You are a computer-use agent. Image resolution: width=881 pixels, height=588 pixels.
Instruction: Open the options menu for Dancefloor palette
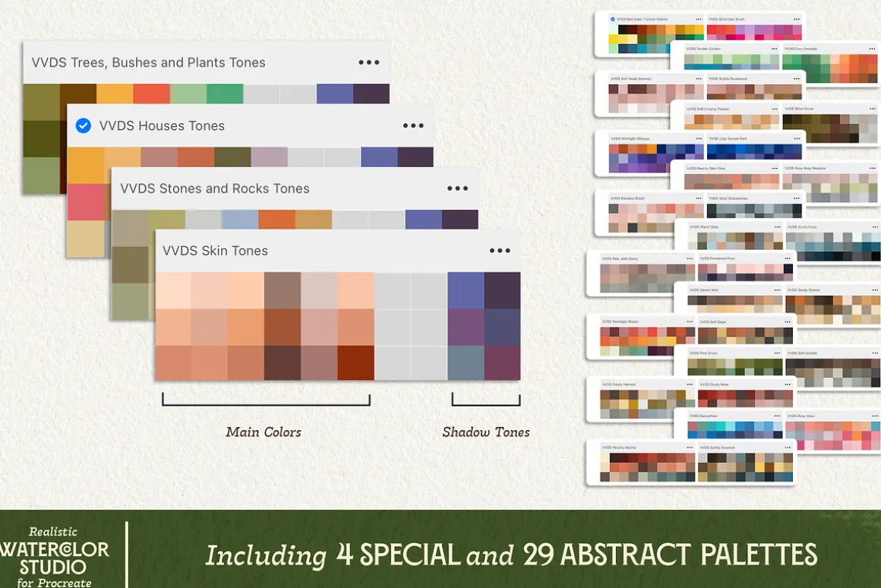777,416
